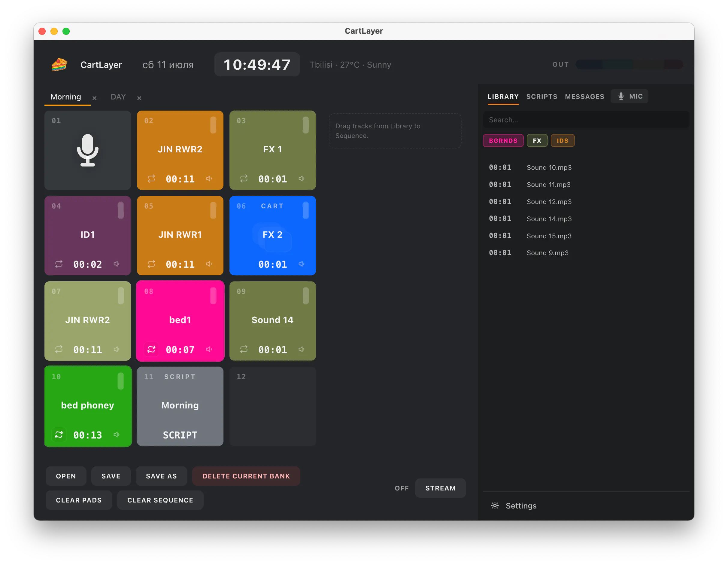
Task: Toggle loop on pad 07 JIN RWR2
Action: pos(59,350)
